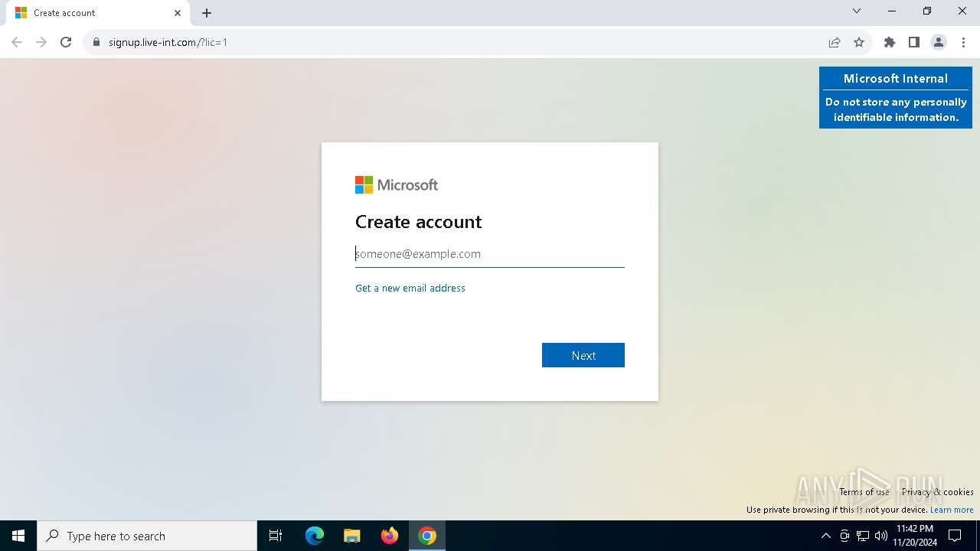Click the browser Forward arrow
Screen dimensions: 980x551
[41, 42]
